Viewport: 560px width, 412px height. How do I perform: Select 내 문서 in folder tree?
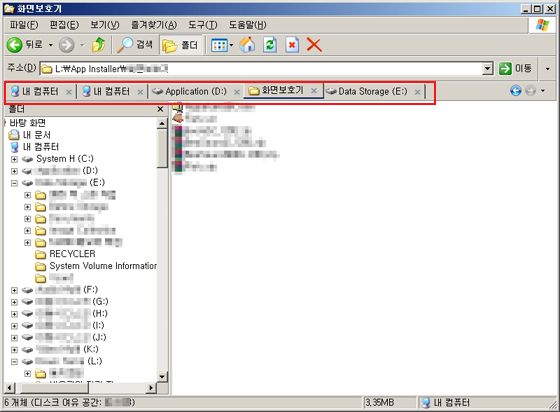tap(37, 135)
